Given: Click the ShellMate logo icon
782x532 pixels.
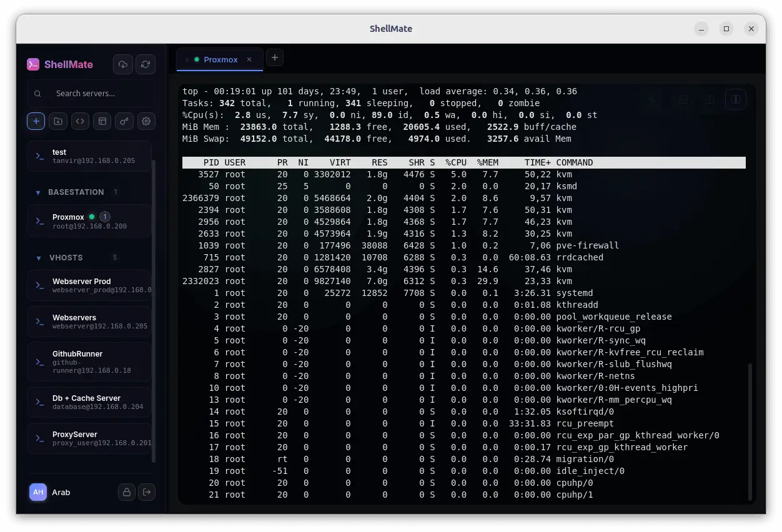Looking at the screenshot, I should [33, 64].
